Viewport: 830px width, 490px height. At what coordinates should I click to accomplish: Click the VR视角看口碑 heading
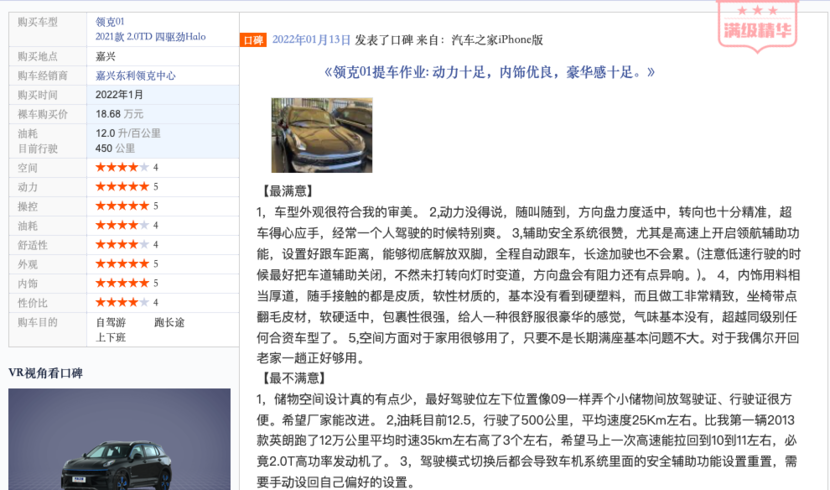46,373
